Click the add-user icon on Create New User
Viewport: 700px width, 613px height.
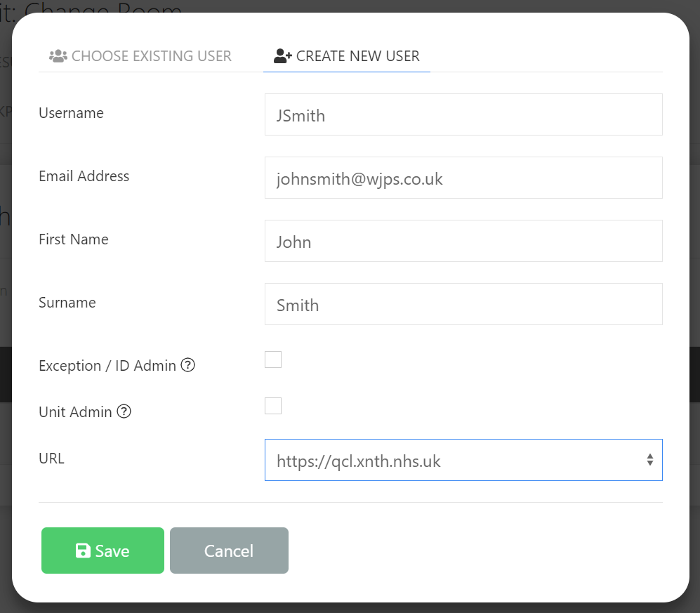pos(282,55)
